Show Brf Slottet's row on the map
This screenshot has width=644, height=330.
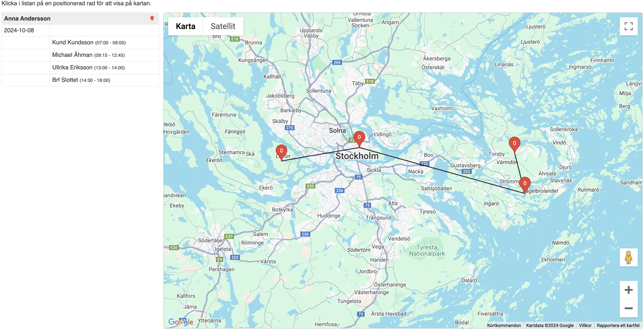80,80
